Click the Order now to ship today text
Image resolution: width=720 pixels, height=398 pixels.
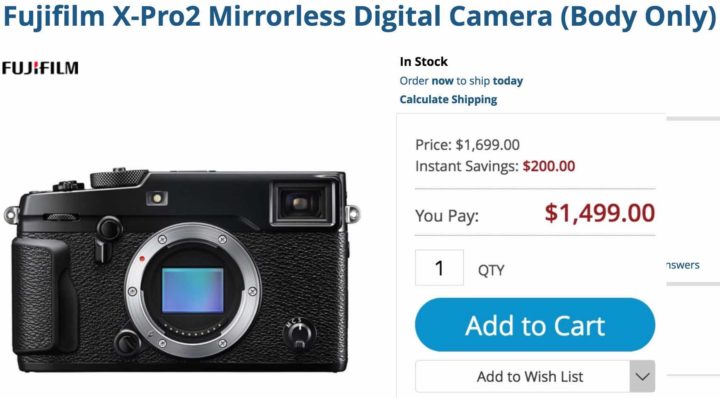[461, 81]
